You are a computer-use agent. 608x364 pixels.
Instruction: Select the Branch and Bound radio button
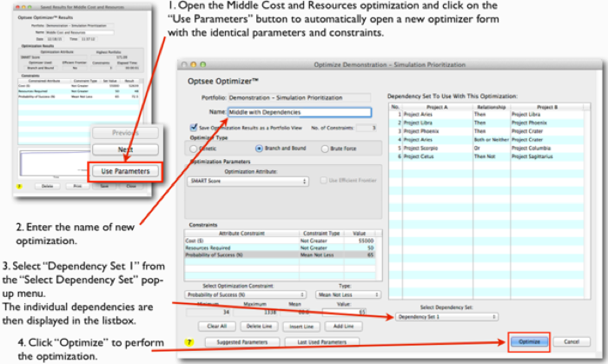coord(259,149)
